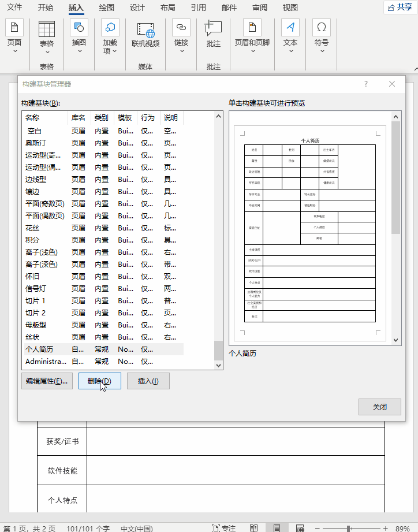Sort list by 名称 column header
This screenshot has height=532, width=418.
point(45,118)
